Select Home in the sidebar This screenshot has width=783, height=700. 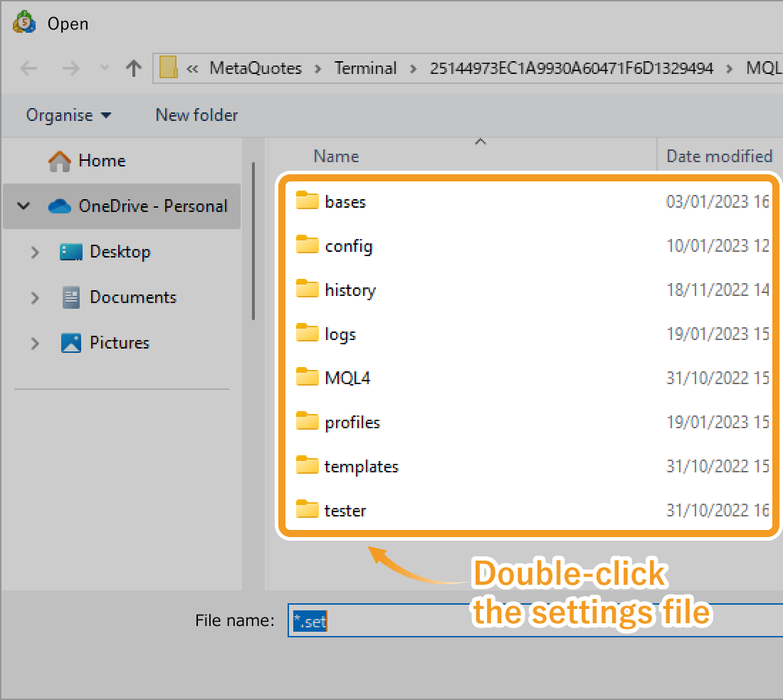102,161
